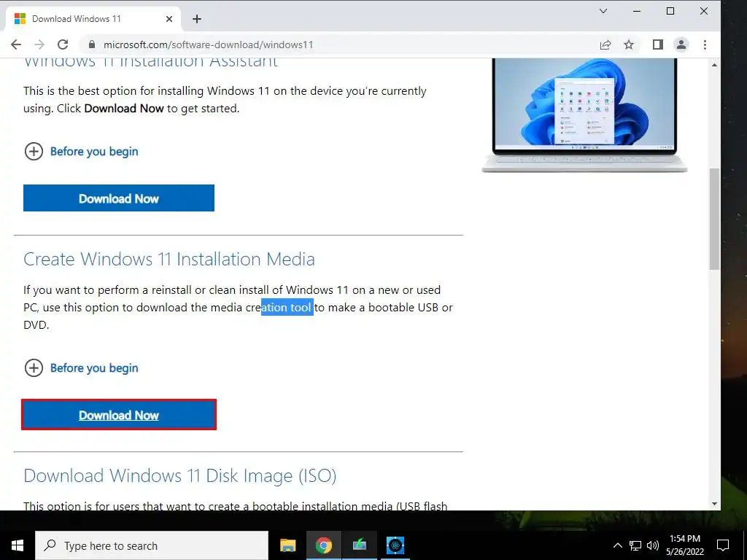Go back using the browser back arrow
This screenshot has width=747, height=560.
(x=16, y=44)
